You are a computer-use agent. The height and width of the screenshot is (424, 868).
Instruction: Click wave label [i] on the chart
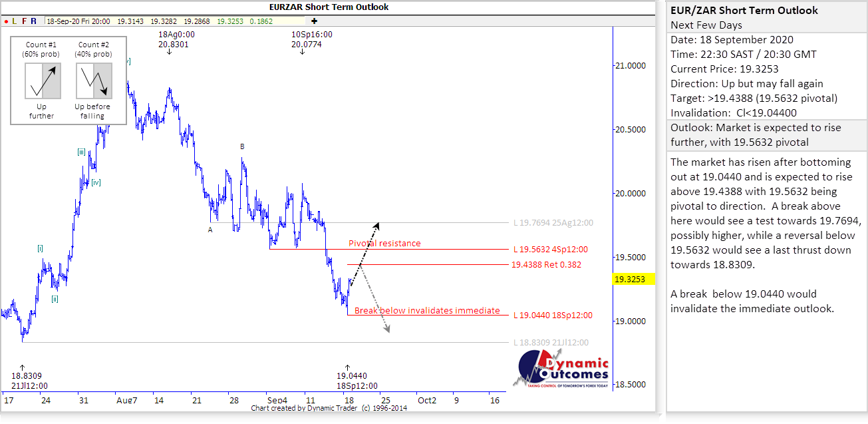(40, 248)
